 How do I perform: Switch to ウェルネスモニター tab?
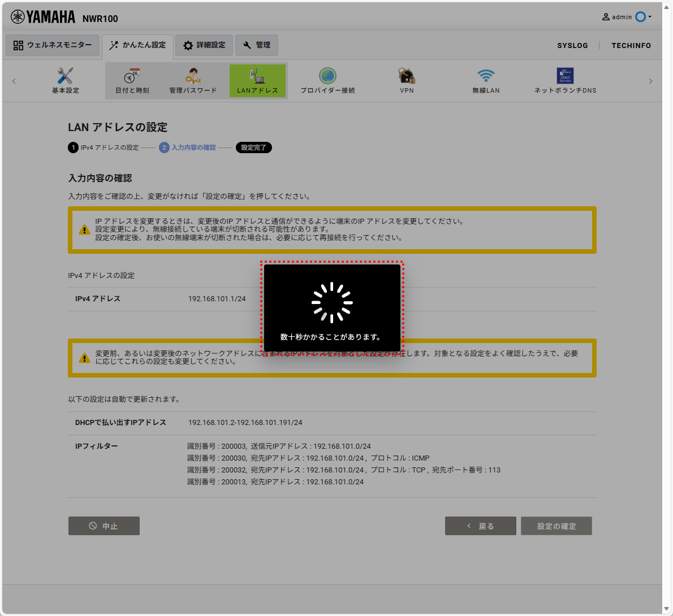point(53,45)
